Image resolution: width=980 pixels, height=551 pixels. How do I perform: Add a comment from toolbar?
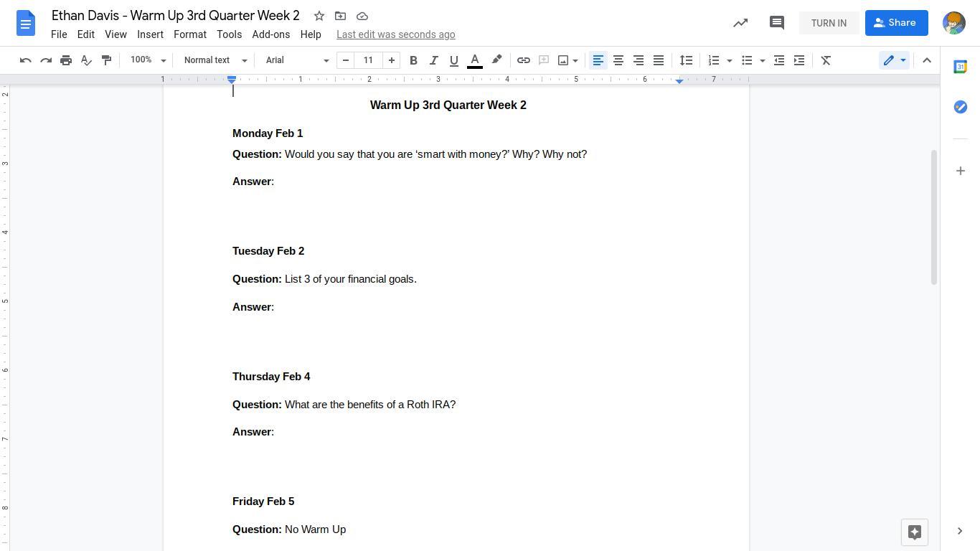point(544,60)
